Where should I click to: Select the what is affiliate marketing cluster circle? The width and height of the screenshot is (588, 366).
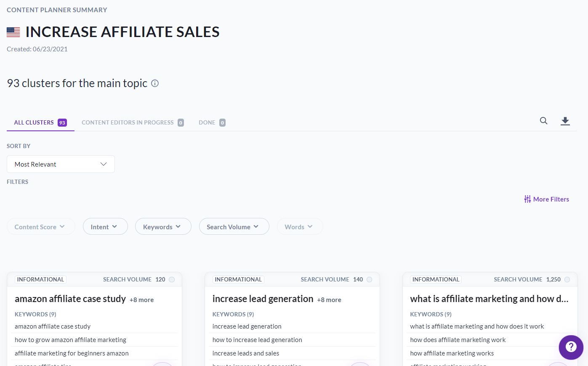(x=567, y=279)
